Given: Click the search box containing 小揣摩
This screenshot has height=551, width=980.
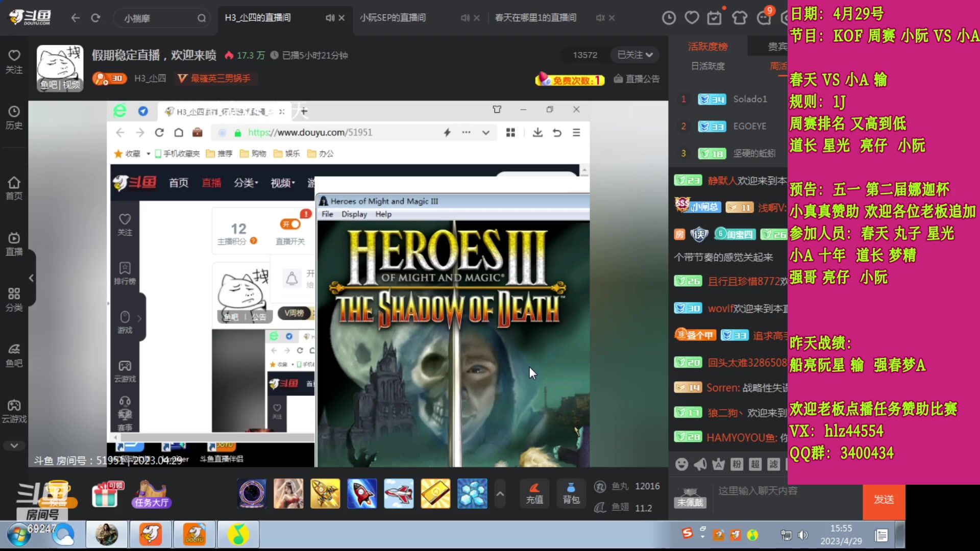Looking at the screenshot, I should tap(161, 18).
